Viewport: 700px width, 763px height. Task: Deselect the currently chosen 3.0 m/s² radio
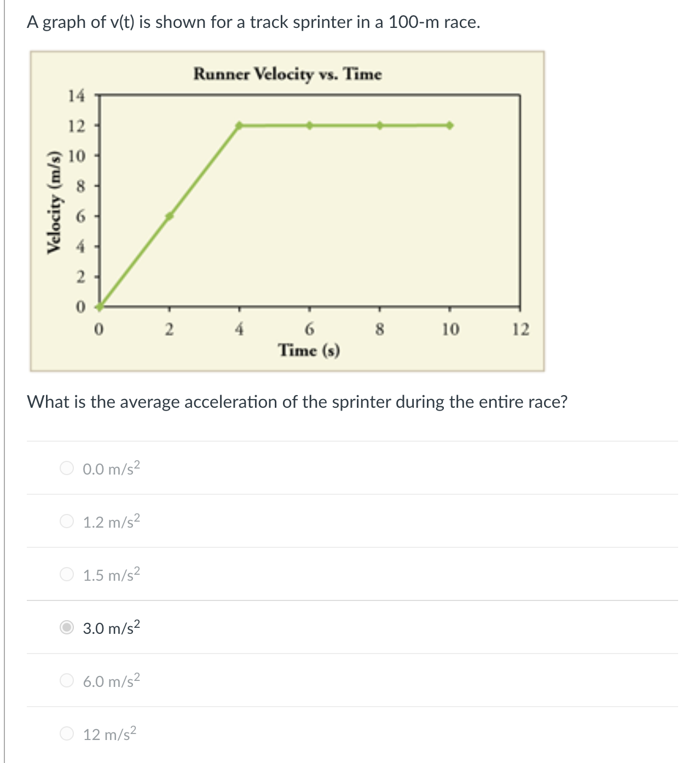click(x=67, y=626)
